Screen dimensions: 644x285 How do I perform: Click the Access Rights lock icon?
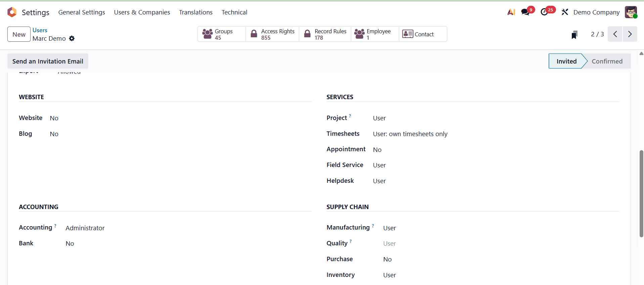tap(254, 34)
